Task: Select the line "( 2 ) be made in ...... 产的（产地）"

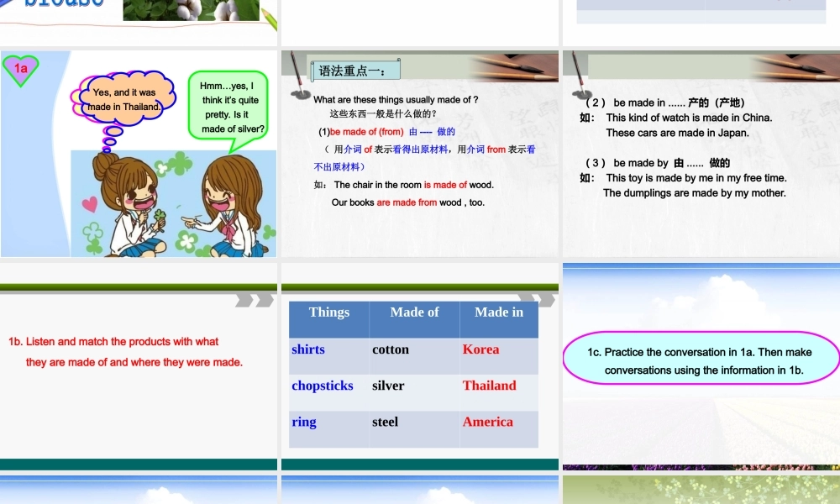Action: [664, 102]
